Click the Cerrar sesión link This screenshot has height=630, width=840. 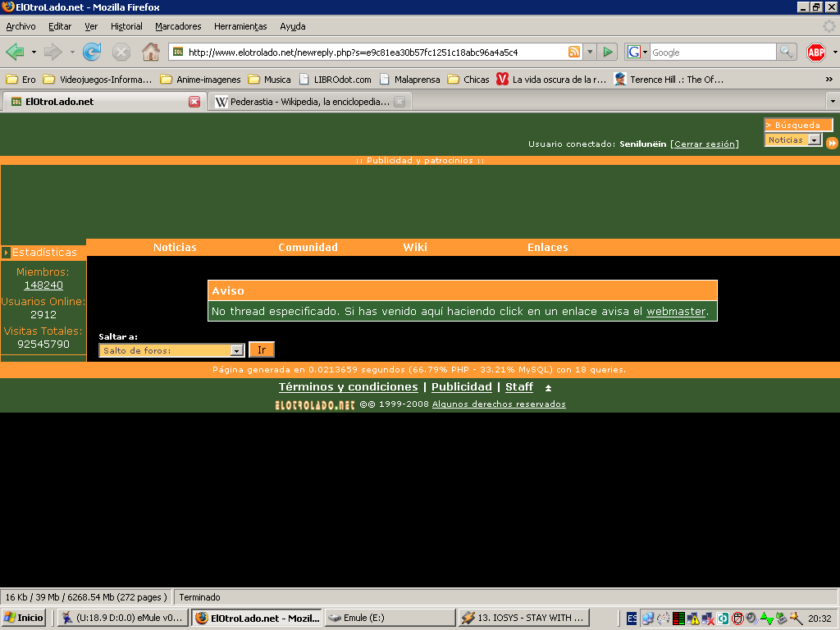tap(705, 144)
